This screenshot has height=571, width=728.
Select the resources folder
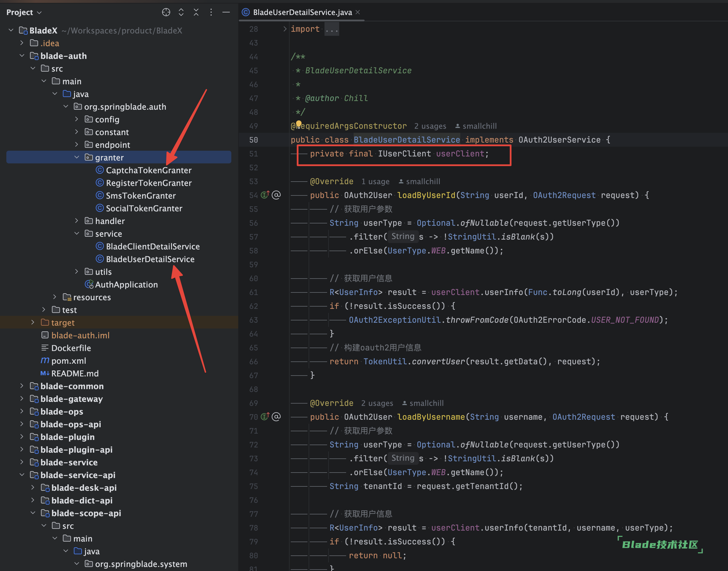click(x=92, y=297)
